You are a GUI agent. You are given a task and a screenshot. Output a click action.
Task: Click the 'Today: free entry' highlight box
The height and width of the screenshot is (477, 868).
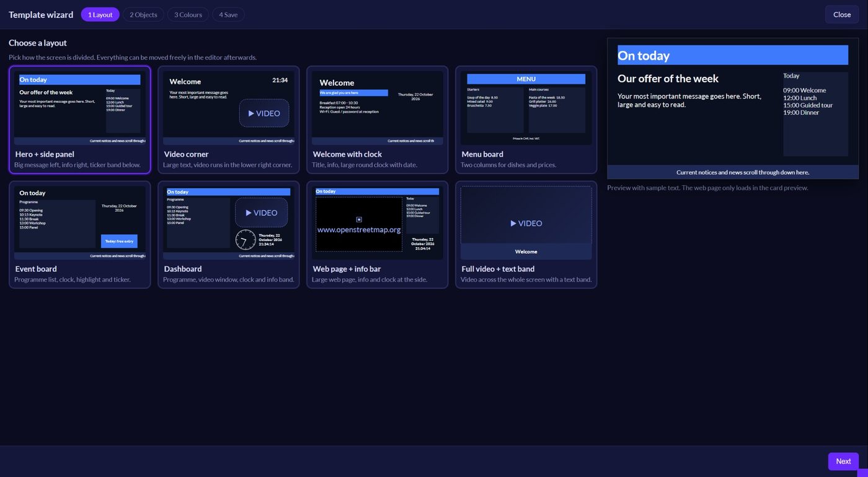pyautogui.click(x=119, y=241)
